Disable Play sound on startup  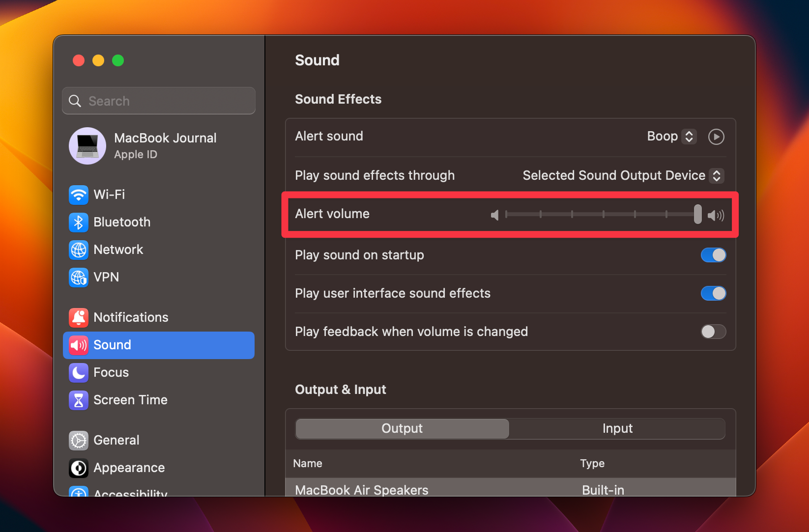(713, 255)
